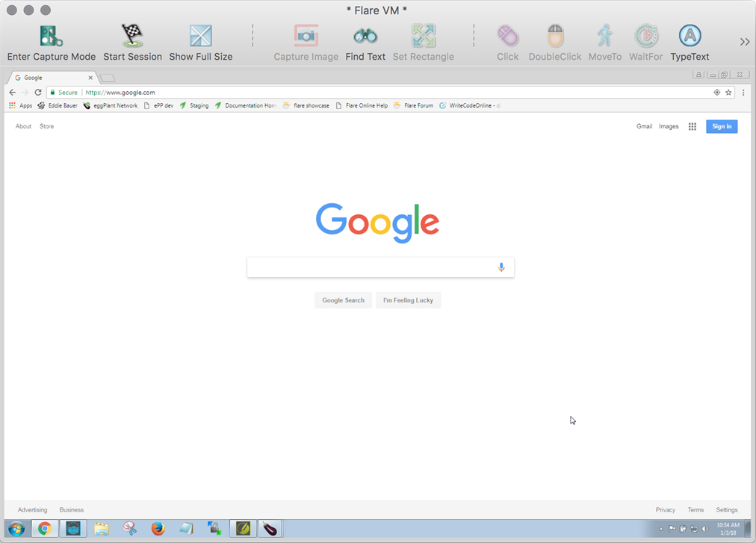
Task: Click the Google Search button
Action: 344,300
